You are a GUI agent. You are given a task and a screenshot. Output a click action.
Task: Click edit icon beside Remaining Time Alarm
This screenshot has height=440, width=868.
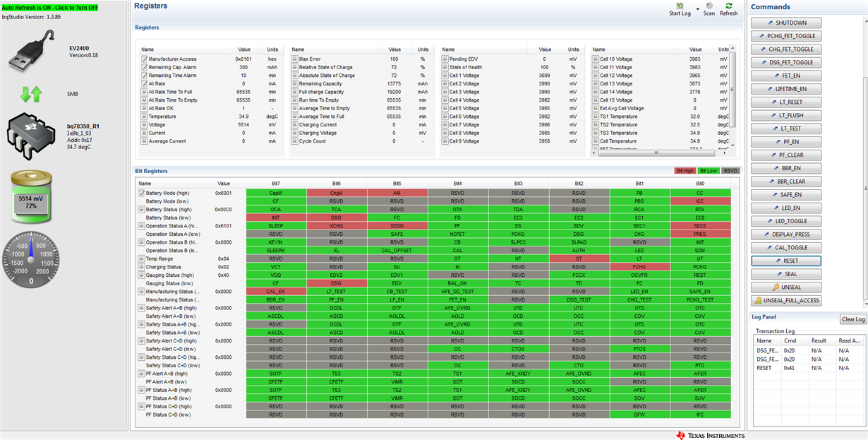point(144,76)
